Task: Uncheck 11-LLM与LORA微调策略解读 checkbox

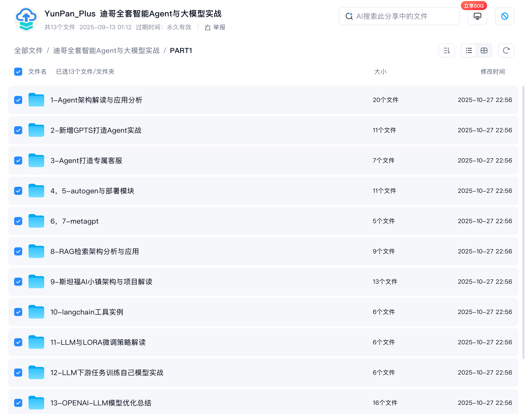Action: click(x=18, y=342)
